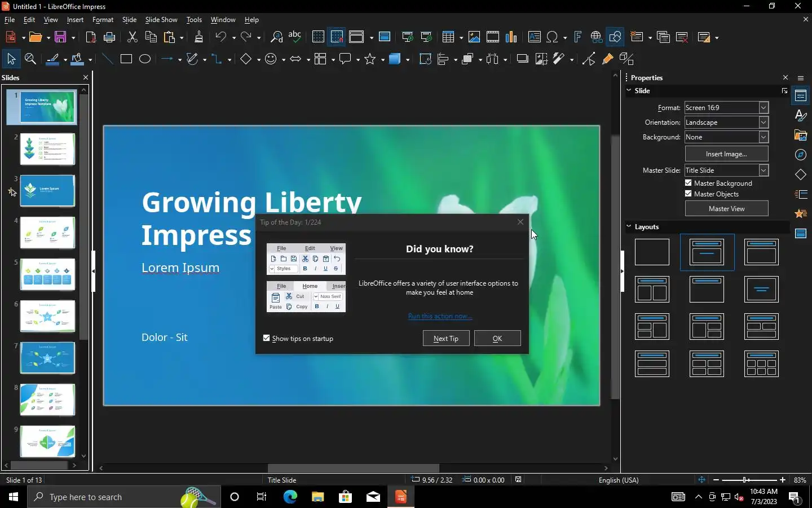Click OK in Tip of the Day
Viewport: 812px width, 508px height.
[497, 338]
